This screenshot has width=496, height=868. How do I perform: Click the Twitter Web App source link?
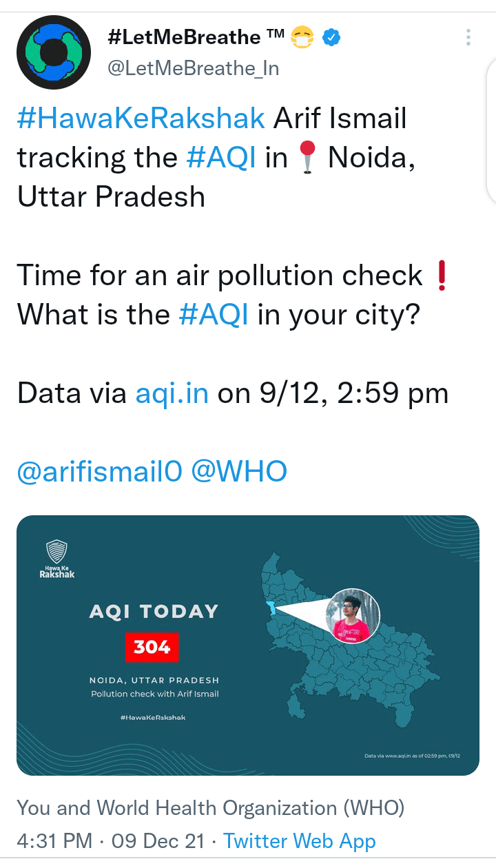click(300, 841)
